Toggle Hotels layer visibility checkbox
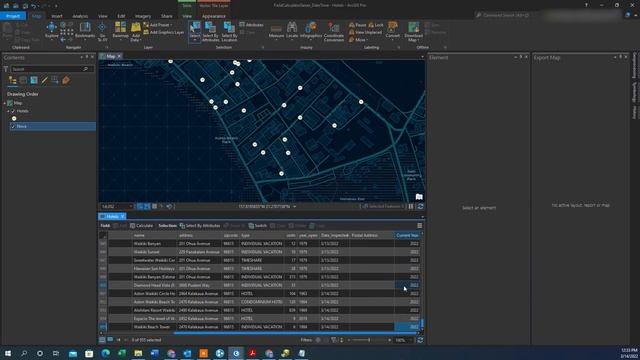This screenshot has height=360, width=640. 13,111
